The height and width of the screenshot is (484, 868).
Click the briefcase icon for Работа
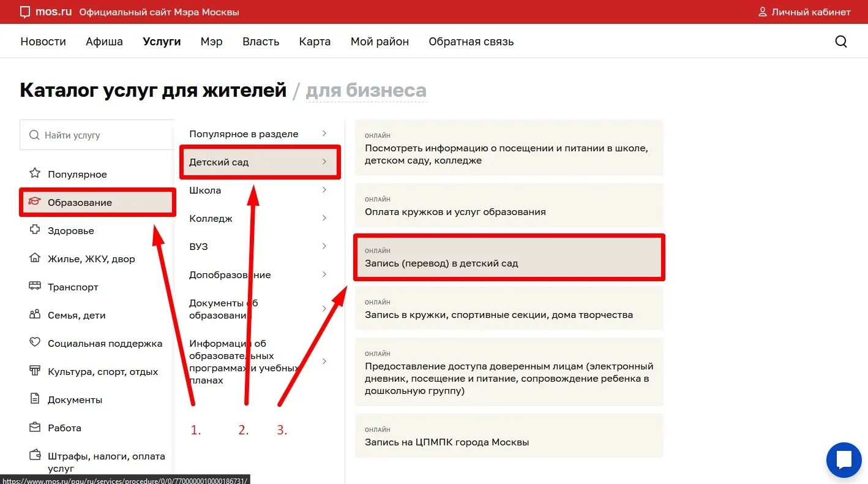[35, 427]
